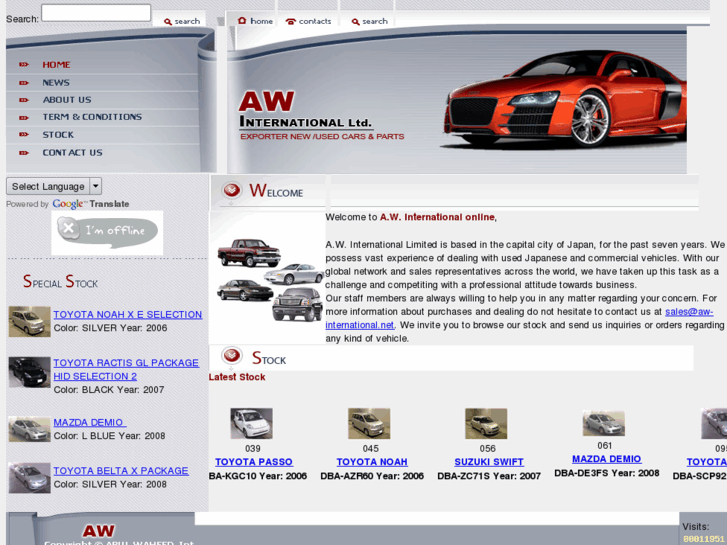Click stock photo 045 Toyota Noah

pyautogui.click(x=369, y=423)
